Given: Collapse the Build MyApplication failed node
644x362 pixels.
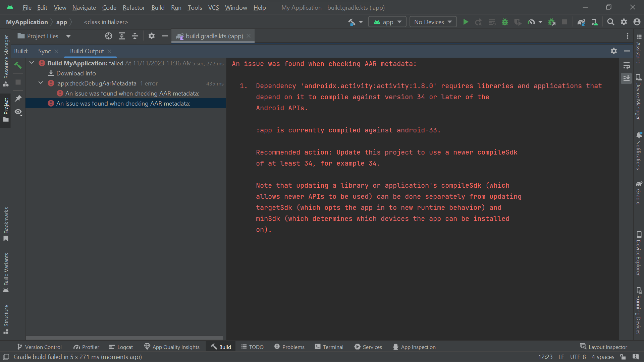Looking at the screenshot, I should (32, 63).
